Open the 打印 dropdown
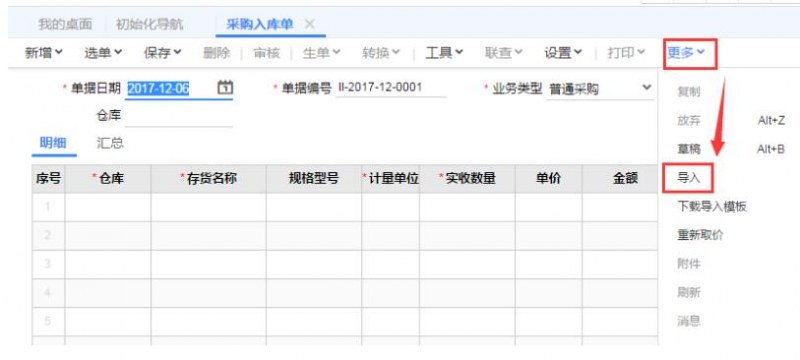Image resolution: width=800 pixels, height=360 pixels. click(626, 53)
